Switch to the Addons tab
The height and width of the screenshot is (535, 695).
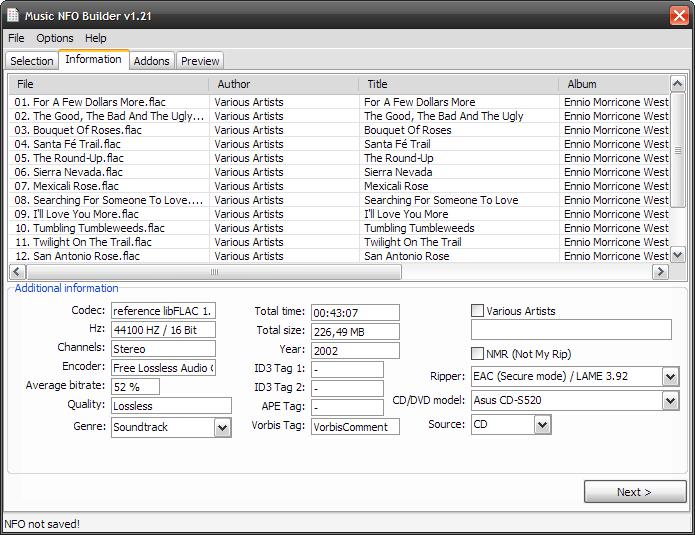[x=152, y=61]
